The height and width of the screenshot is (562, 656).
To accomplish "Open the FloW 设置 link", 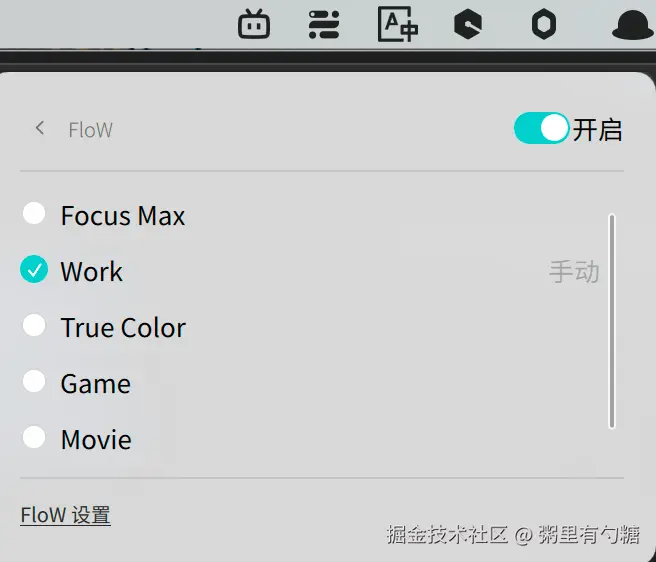I will click(x=65, y=515).
